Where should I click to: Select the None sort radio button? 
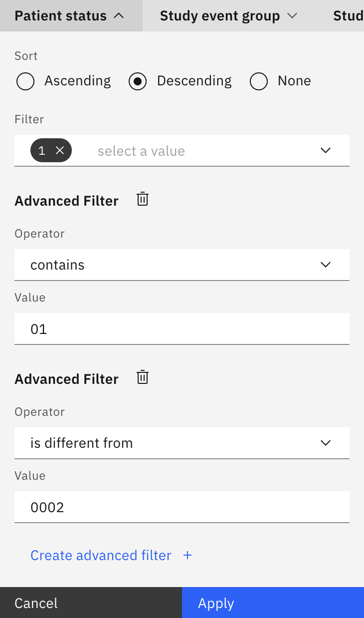tap(259, 81)
